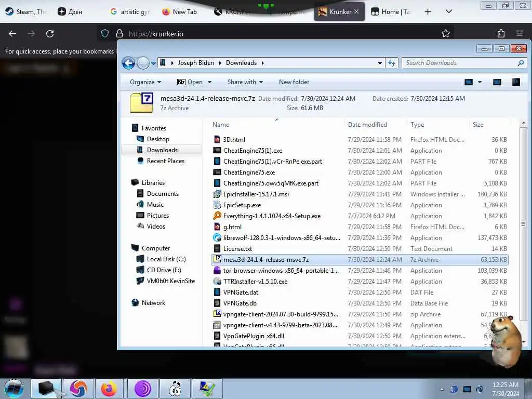Select Recent Places in the navigation pane
This screenshot has height=399, width=532.
[166, 161]
